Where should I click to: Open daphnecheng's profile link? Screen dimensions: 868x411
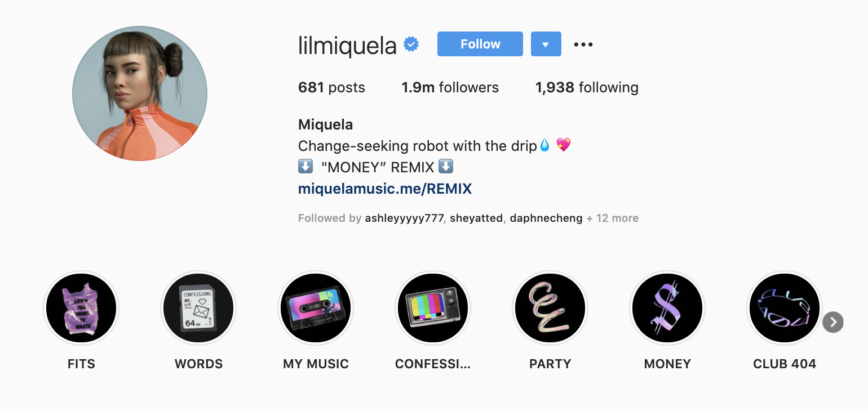tap(546, 218)
